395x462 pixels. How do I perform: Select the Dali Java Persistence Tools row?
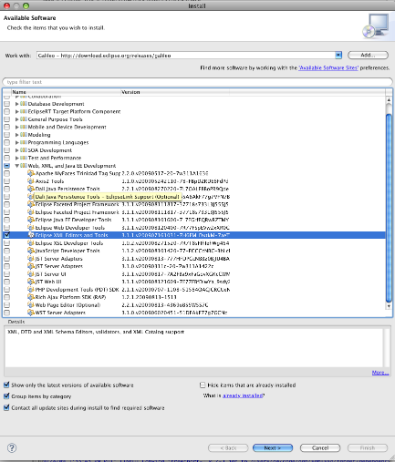pyautogui.click(x=194, y=189)
